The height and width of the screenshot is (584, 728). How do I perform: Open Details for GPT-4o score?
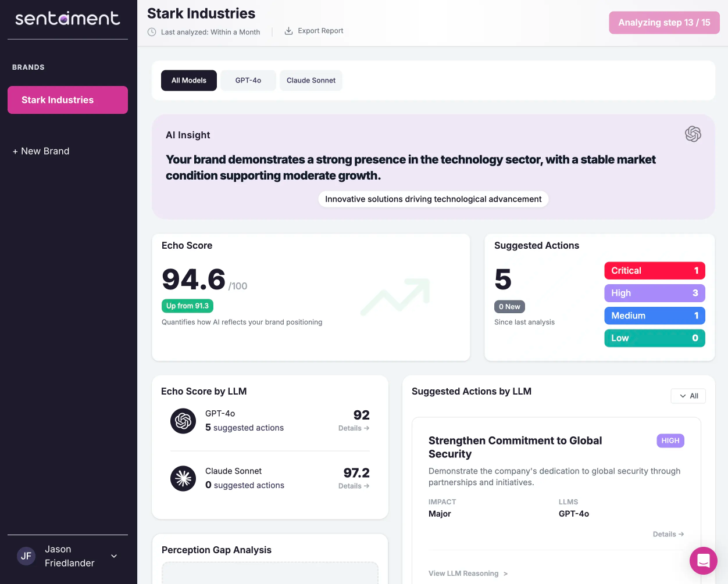354,428
